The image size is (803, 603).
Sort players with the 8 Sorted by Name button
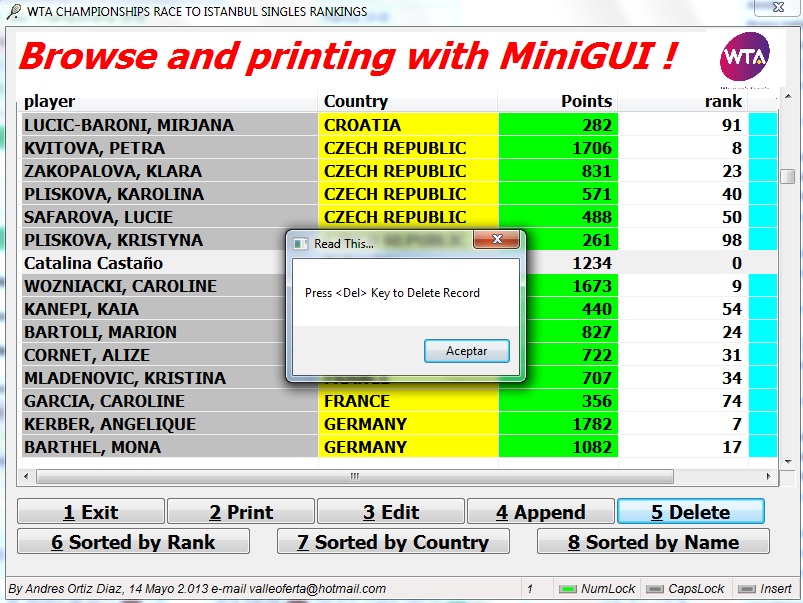click(653, 542)
